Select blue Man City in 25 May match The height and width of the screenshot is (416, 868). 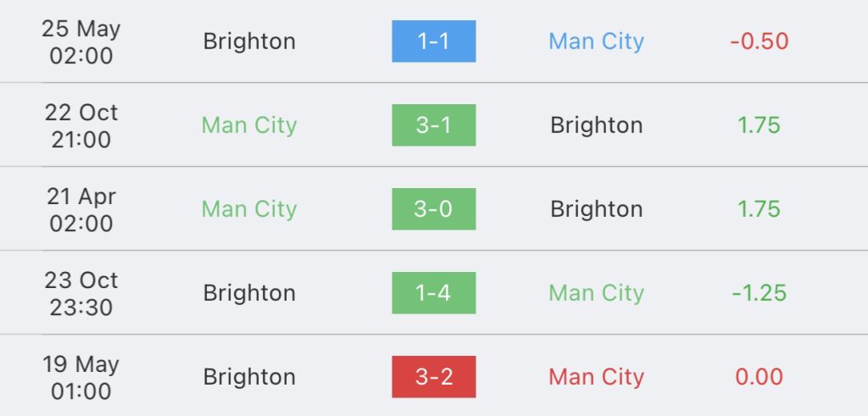(x=596, y=42)
